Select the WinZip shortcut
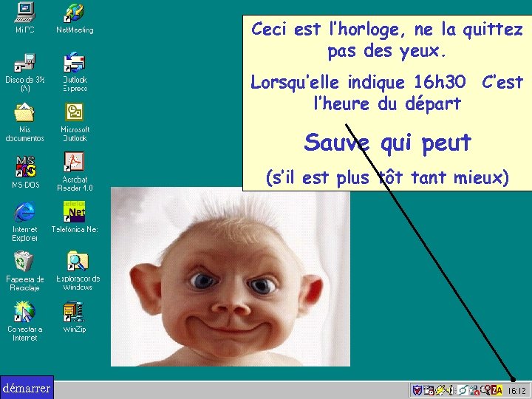532x399 pixels. pos(75,317)
